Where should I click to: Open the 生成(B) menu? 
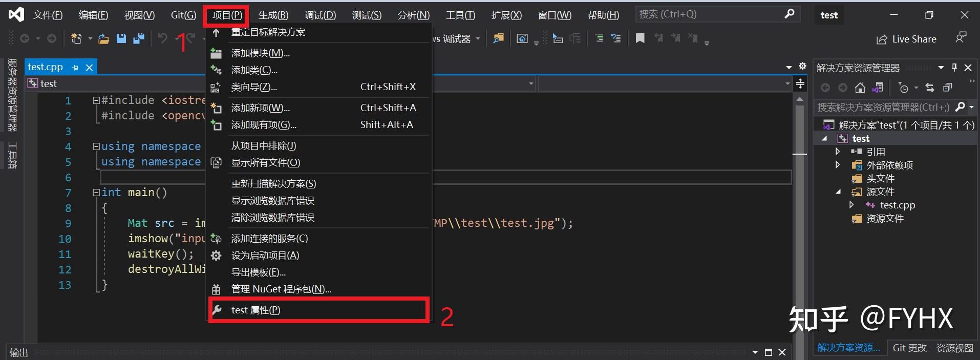273,15
